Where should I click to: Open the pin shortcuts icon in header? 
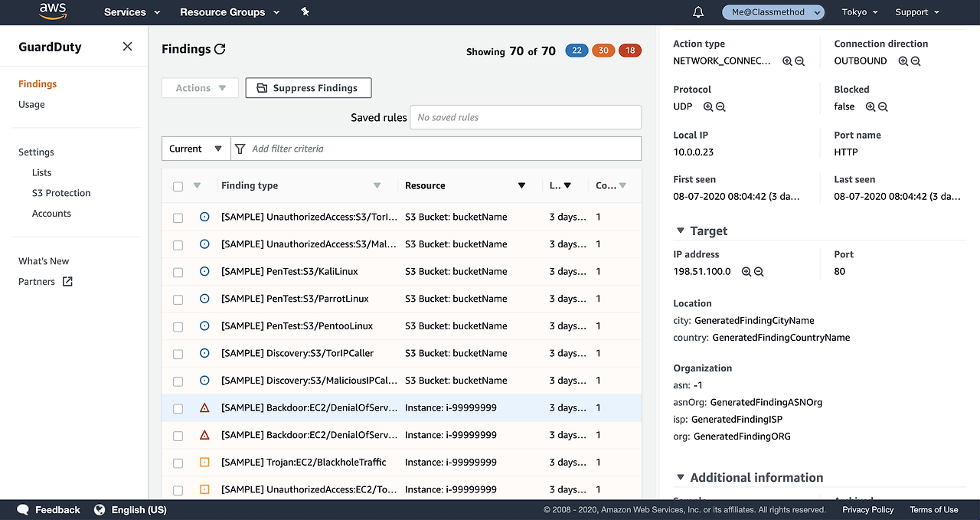pos(305,11)
